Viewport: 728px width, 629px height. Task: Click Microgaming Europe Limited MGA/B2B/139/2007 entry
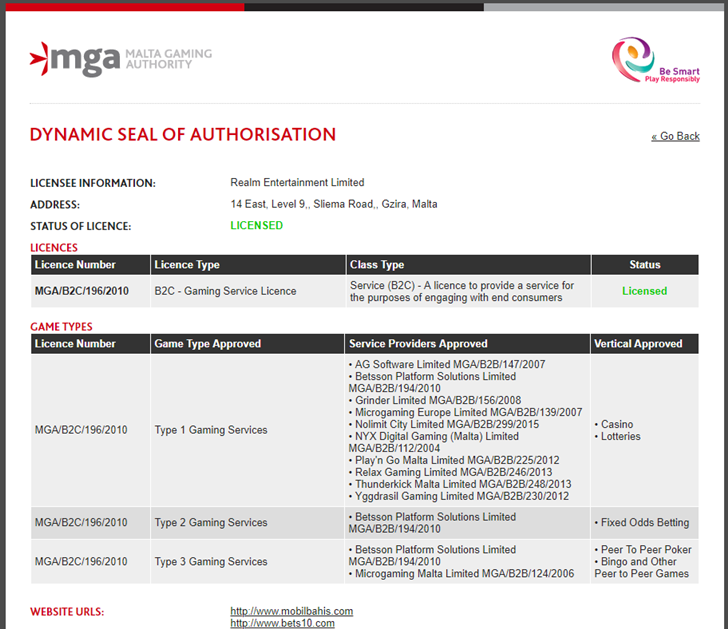click(x=466, y=412)
